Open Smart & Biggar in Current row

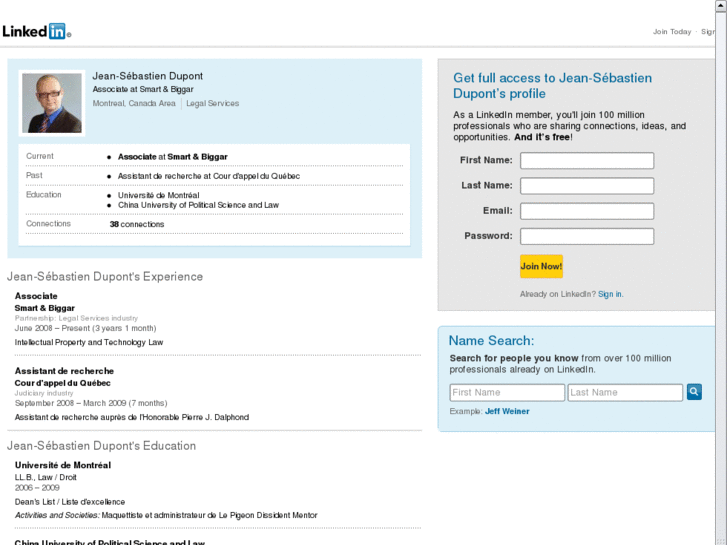pyautogui.click(x=197, y=157)
